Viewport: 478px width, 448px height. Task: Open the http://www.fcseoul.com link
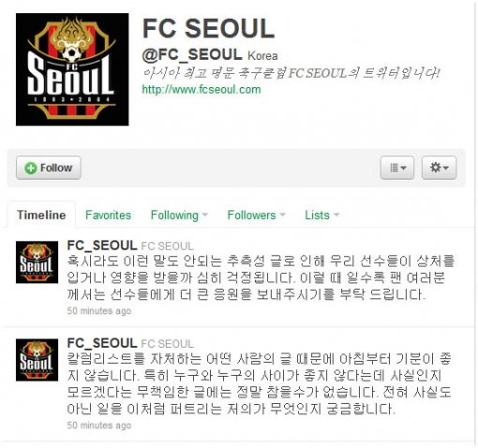pyautogui.click(x=202, y=90)
